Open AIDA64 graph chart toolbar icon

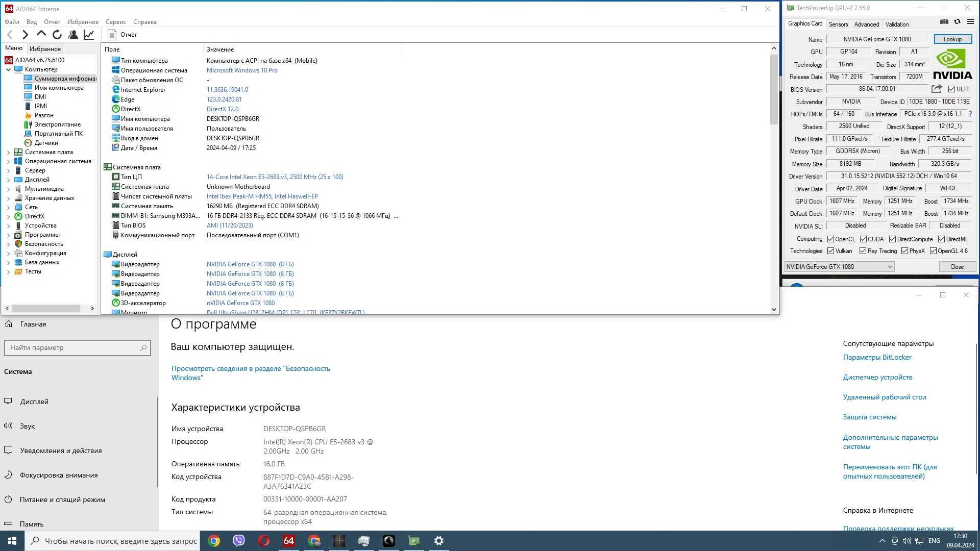coord(89,35)
